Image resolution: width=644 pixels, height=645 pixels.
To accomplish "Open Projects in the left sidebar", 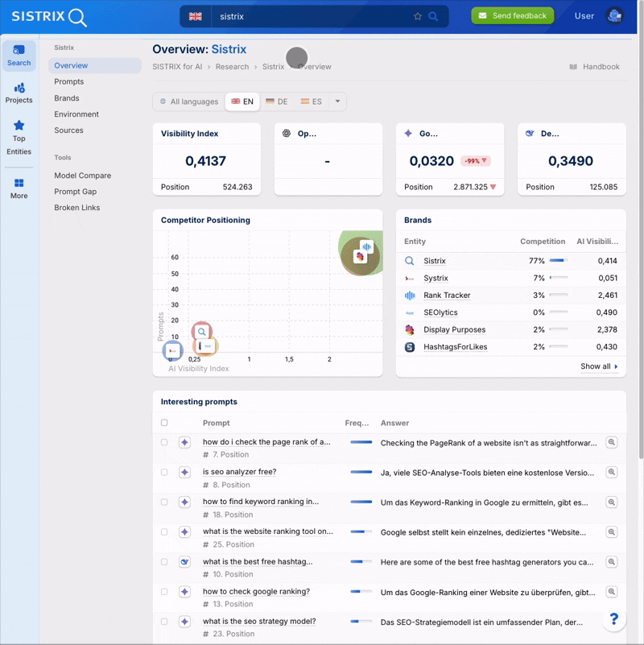I will [19, 93].
